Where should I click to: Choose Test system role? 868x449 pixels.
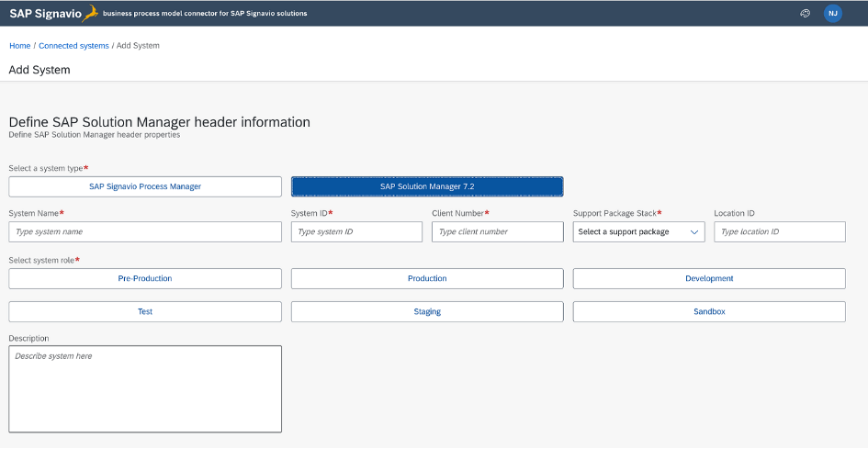pyautogui.click(x=145, y=311)
